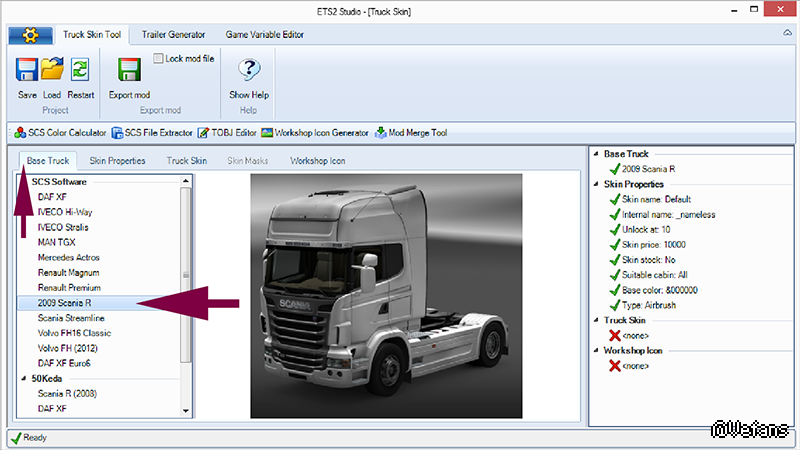800x450 pixels.
Task: Launch the Mod Merge Tool
Action: point(411,133)
